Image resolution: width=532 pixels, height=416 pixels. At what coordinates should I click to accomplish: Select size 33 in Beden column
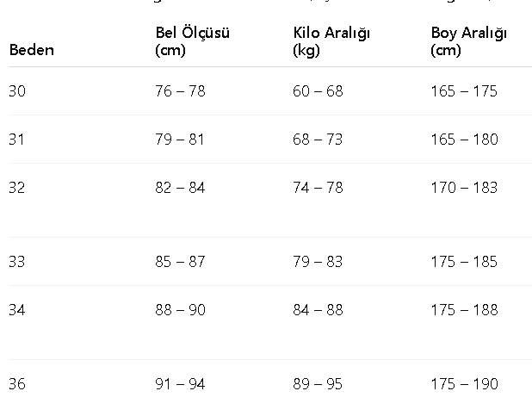[17, 262]
